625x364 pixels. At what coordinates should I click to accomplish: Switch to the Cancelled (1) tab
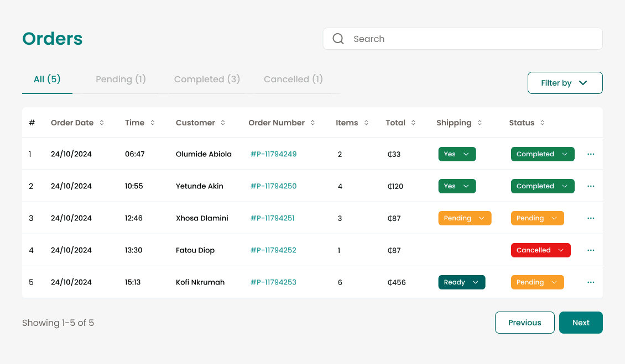(x=293, y=79)
